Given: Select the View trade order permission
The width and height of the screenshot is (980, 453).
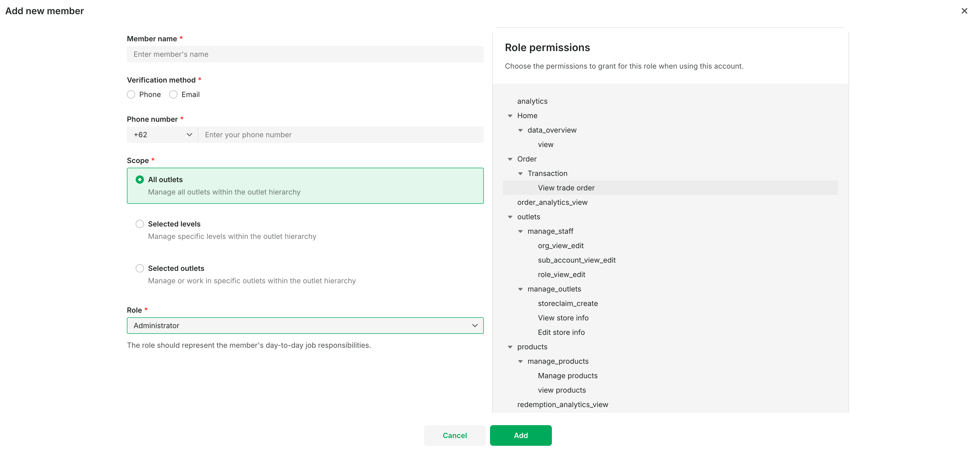Looking at the screenshot, I should point(566,188).
